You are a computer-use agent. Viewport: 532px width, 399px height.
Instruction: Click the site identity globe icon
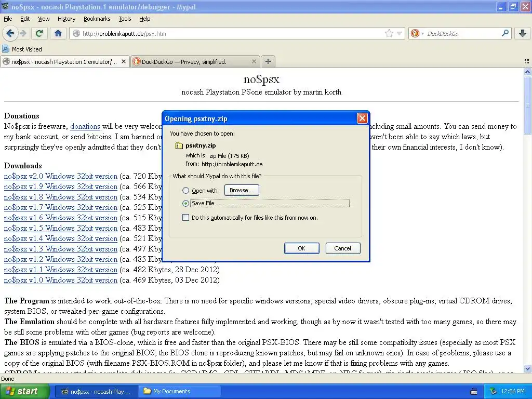76,33
